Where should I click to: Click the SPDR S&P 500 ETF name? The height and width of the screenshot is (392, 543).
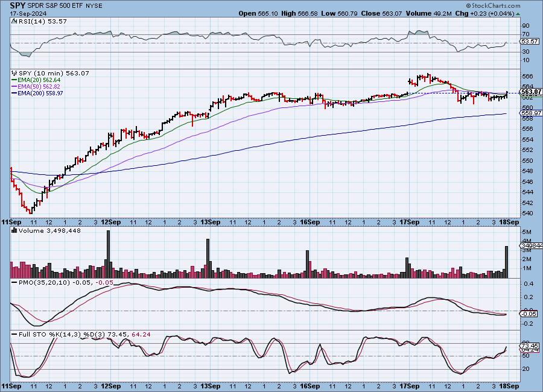55,6
